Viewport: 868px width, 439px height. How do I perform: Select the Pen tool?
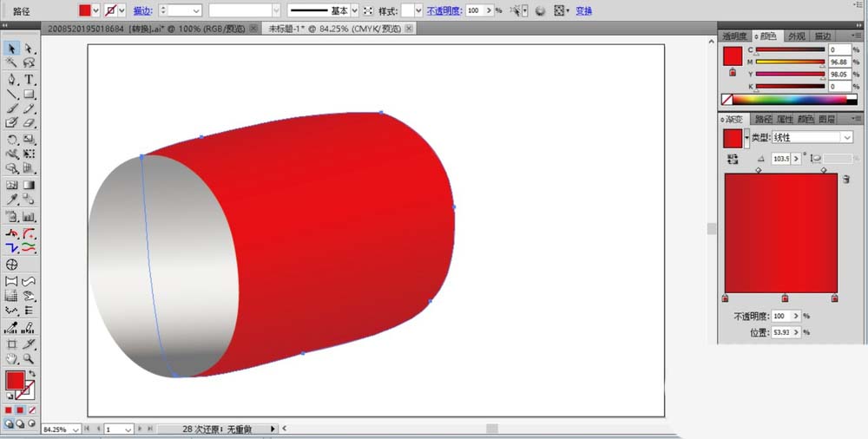(12, 79)
